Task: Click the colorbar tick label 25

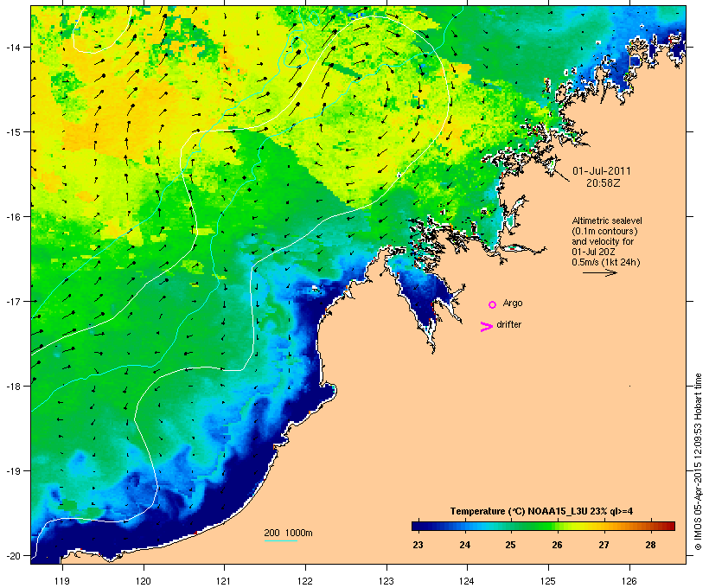Action: [510, 545]
